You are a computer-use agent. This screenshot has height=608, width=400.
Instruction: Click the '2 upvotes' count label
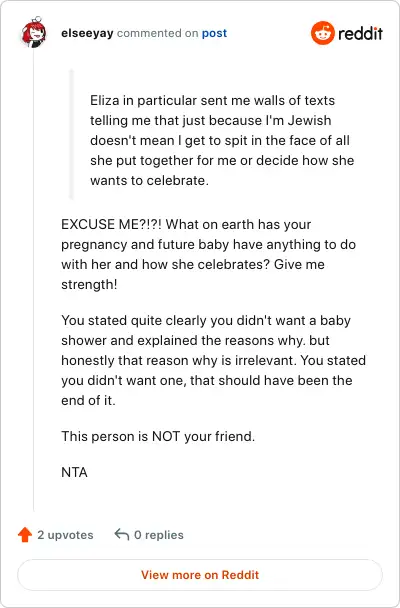(x=65, y=535)
